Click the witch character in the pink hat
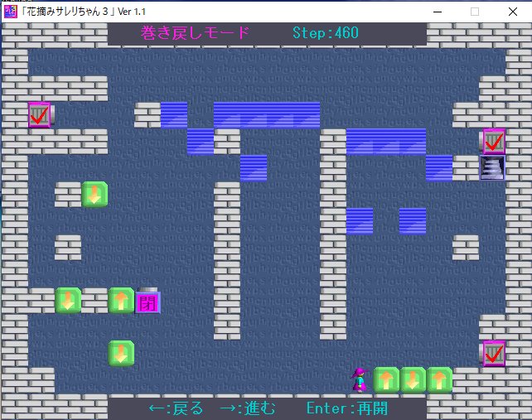This screenshot has height=420, width=532. pos(360,379)
